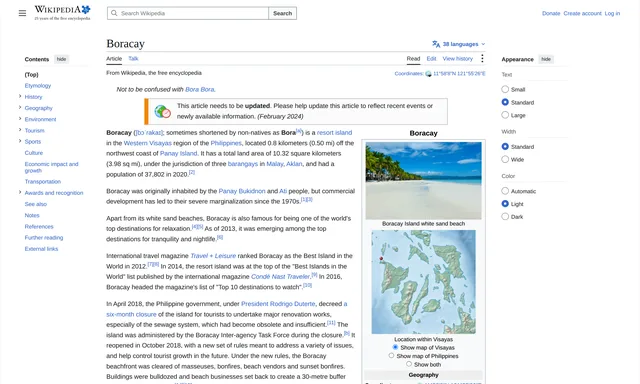The height and width of the screenshot is (384, 640).
Task: Go to (Top) in contents
Action: (31, 74)
